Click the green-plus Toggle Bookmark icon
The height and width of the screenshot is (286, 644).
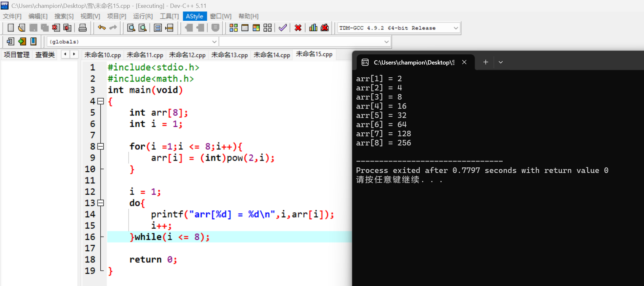point(22,42)
